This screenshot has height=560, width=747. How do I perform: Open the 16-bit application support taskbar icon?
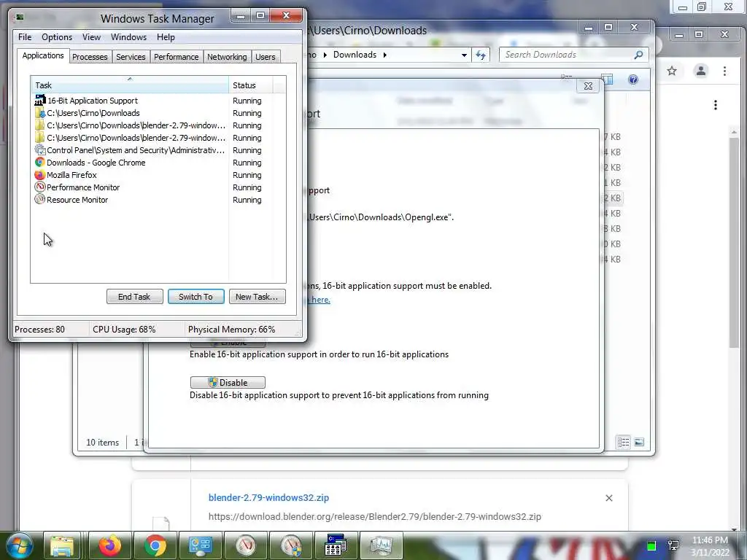[x=336, y=545]
